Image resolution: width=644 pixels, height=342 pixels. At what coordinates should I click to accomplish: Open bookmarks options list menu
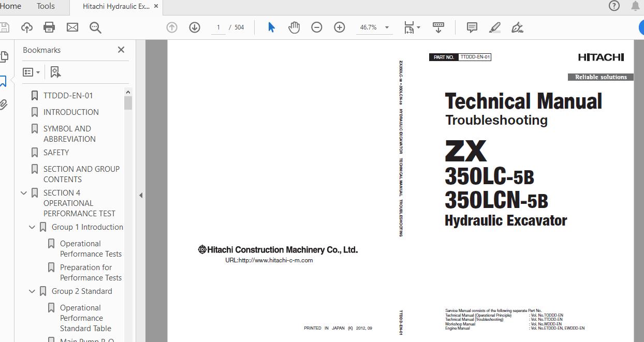click(x=31, y=72)
